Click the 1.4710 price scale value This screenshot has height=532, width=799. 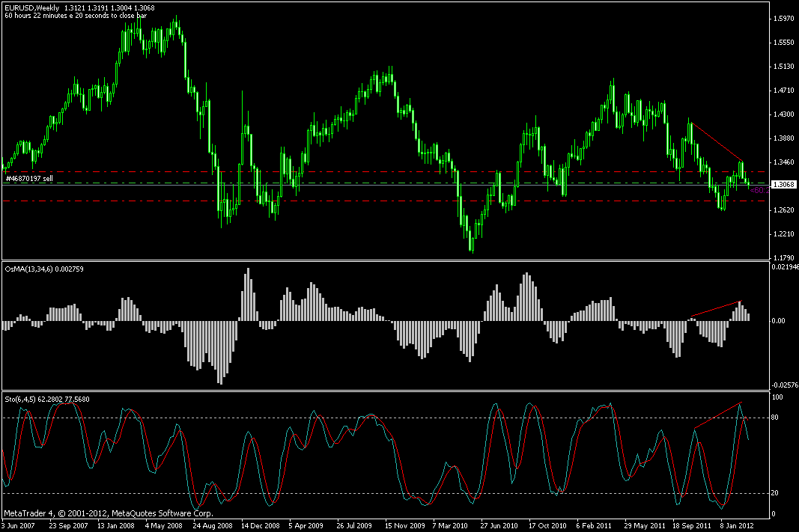[784, 91]
